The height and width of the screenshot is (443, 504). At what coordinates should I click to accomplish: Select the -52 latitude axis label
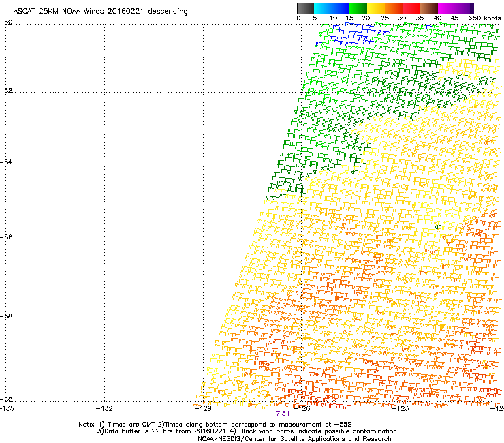6,91
